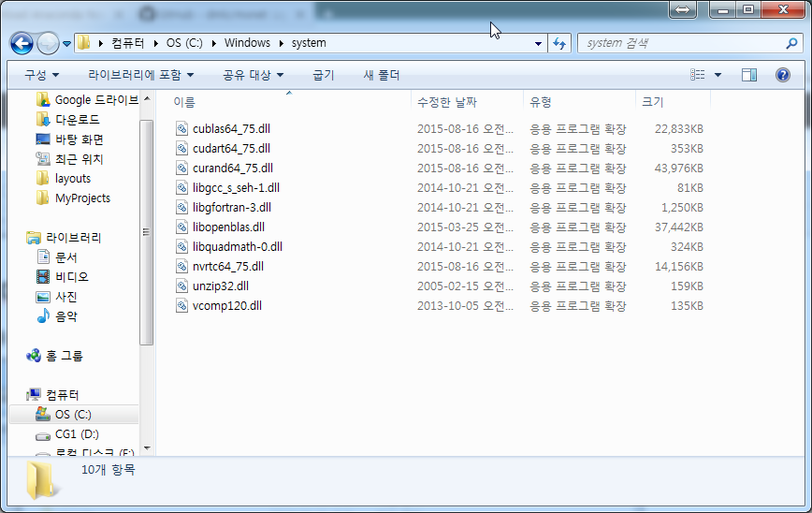Click the 새 폴더 button
The image size is (812, 513).
[x=382, y=75]
